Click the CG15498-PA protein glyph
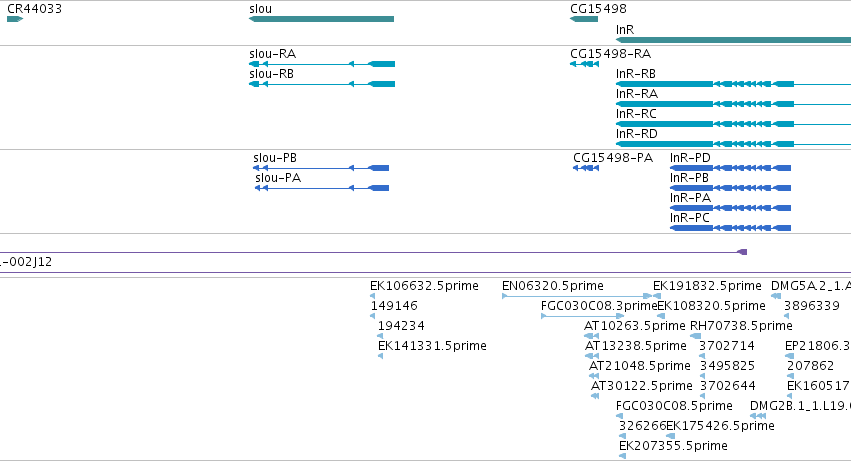The height and width of the screenshot is (461, 851). click(586, 168)
